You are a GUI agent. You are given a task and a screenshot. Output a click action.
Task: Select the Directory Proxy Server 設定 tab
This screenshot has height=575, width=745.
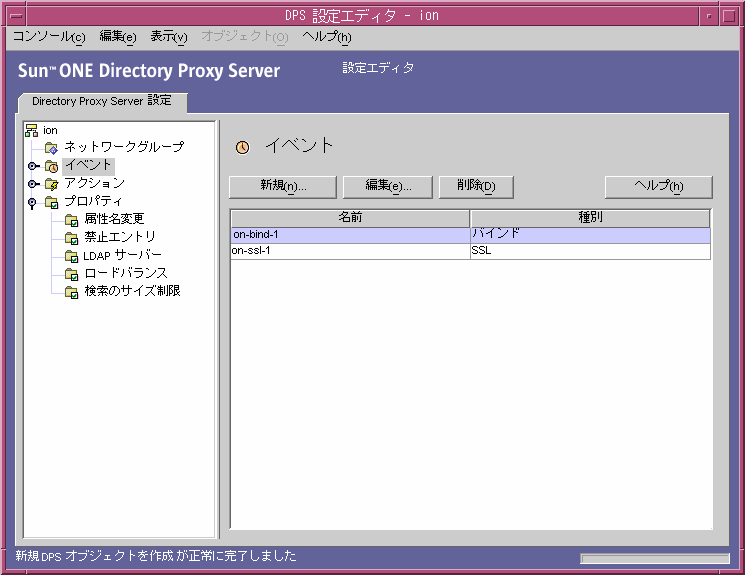click(102, 101)
